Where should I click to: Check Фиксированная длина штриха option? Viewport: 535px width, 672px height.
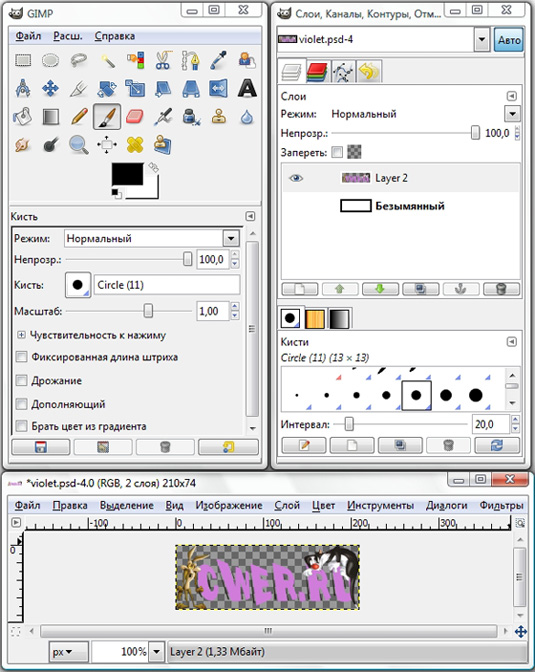21,357
